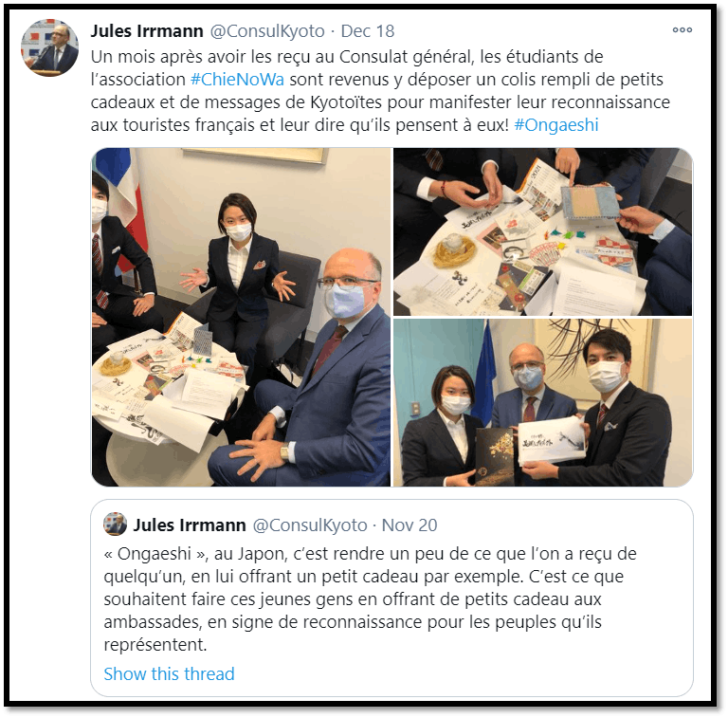Screen dimensions: 728x718
Task: Open the large left photo of meeting
Action: pyautogui.click(x=241, y=317)
